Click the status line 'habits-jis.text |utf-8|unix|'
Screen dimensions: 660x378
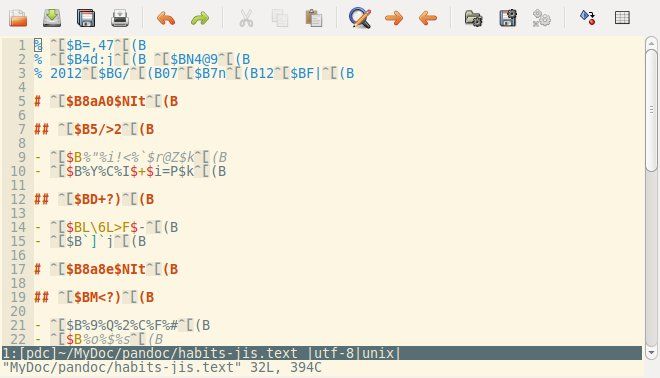pyautogui.click(x=322, y=353)
